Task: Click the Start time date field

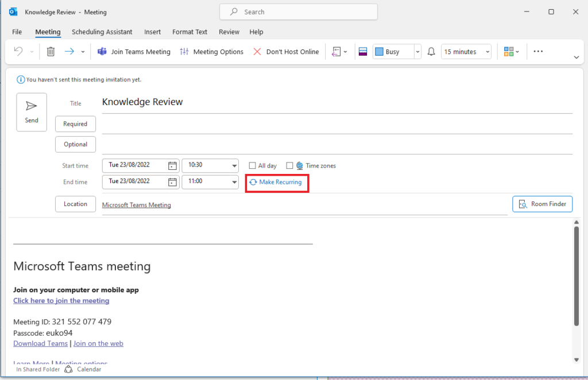Action: point(134,165)
